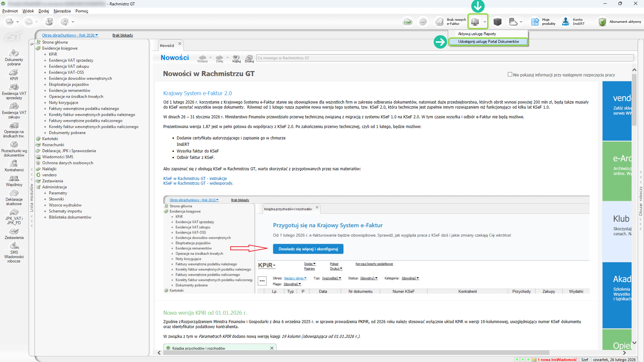
Task: Click the 'Brak blokady' link
Action: pos(122,35)
